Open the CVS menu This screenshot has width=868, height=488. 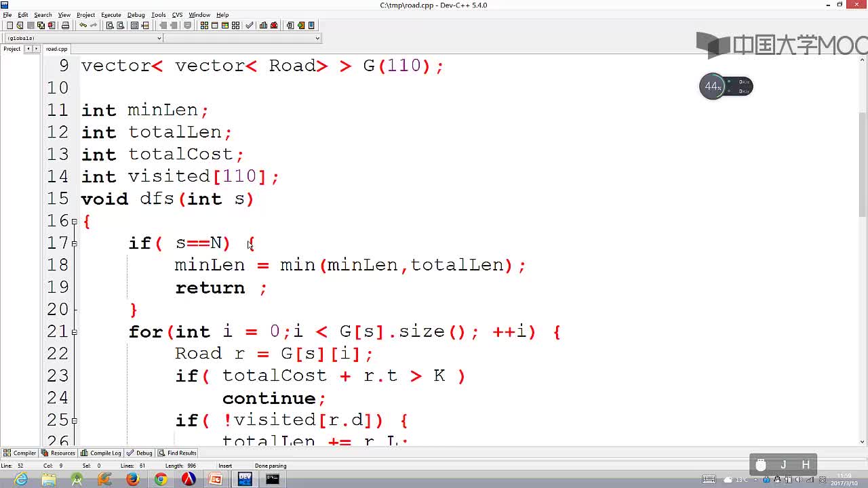177,15
